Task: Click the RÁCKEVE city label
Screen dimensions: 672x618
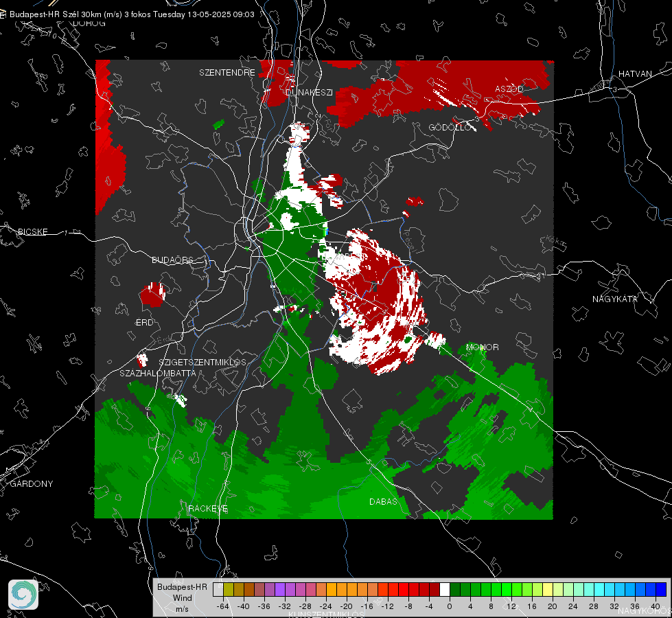Action: point(208,509)
